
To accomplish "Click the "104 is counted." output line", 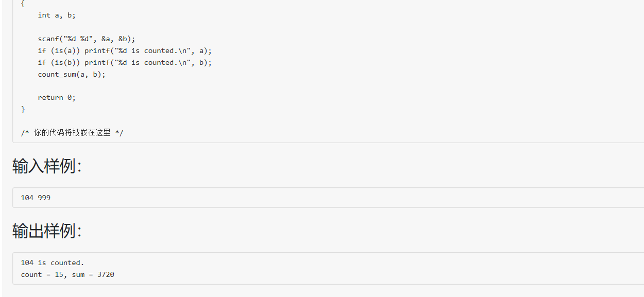I will [53, 263].
